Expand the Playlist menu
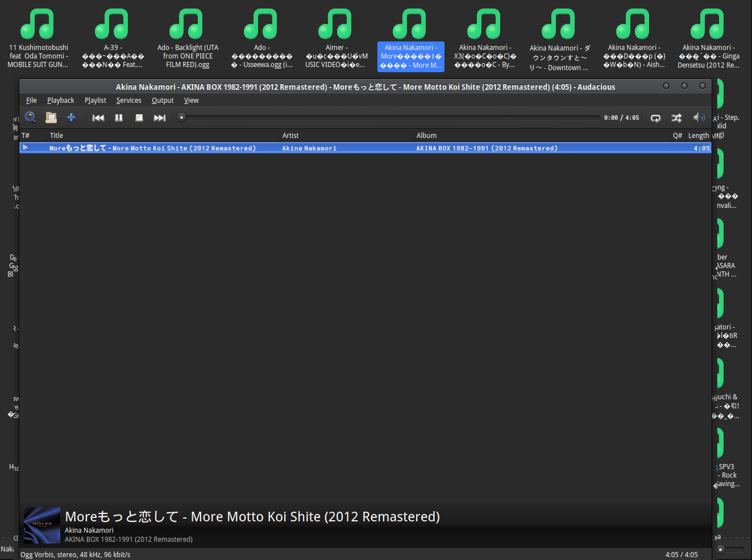This screenshot has height=560, width=752. point(95,101)
